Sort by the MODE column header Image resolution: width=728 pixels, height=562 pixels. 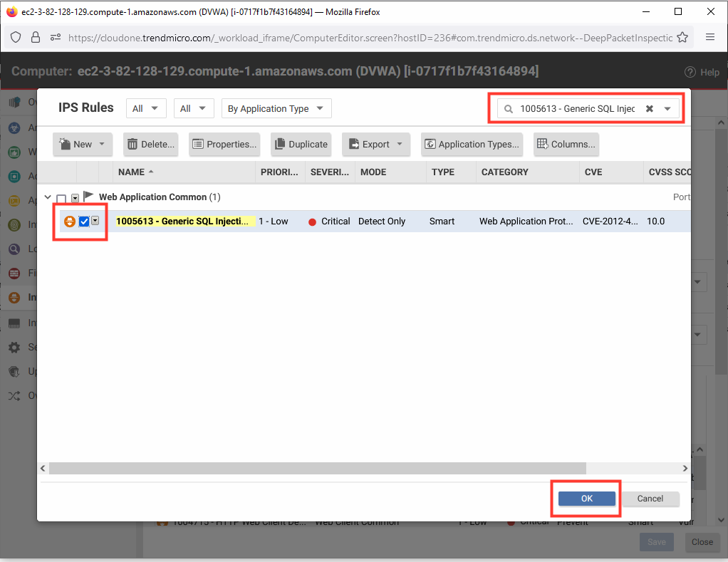pyautogui.click(x=390, y=172)
